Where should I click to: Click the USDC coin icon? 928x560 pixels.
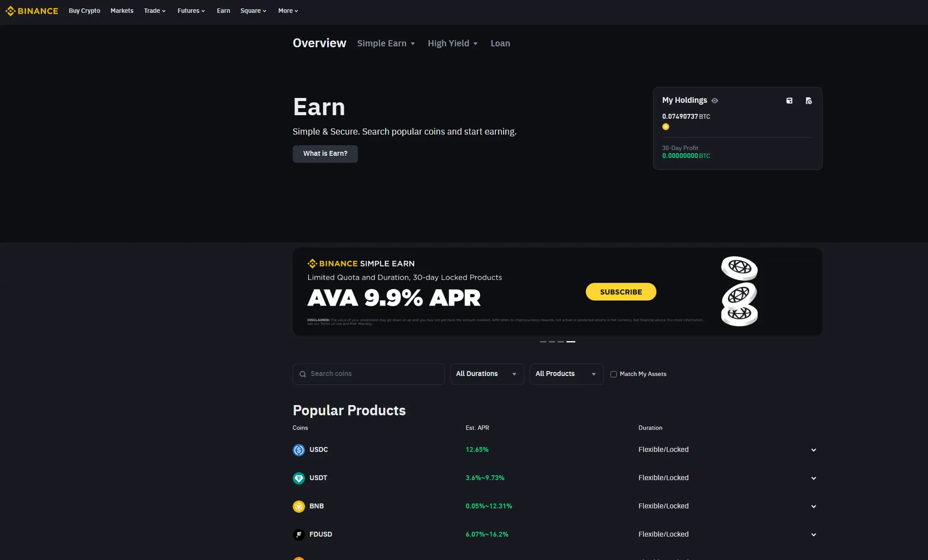299,450
